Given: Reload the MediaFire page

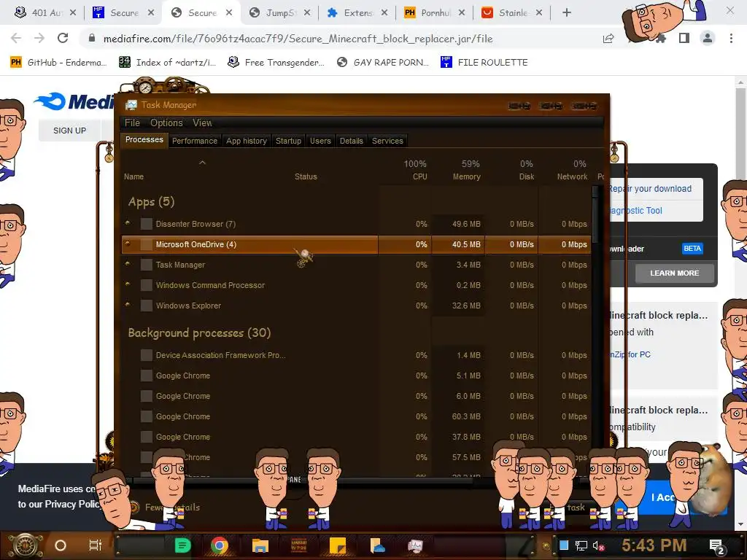Looking at the screenshot, I should pos(63,38).
